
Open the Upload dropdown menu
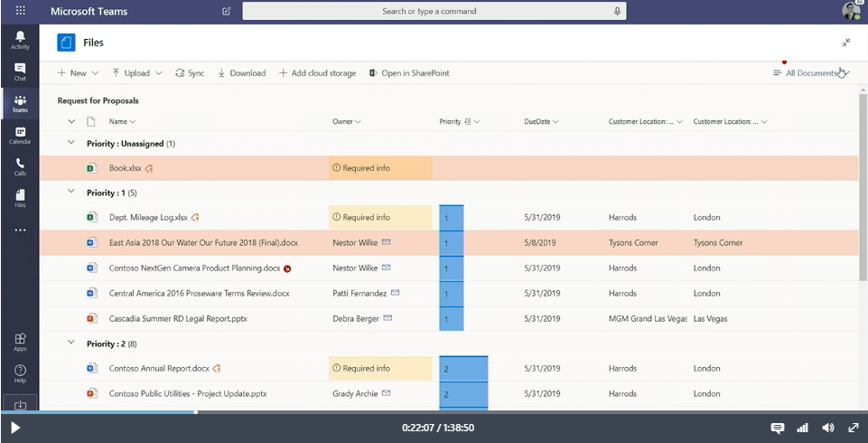[x=136, y=73]
